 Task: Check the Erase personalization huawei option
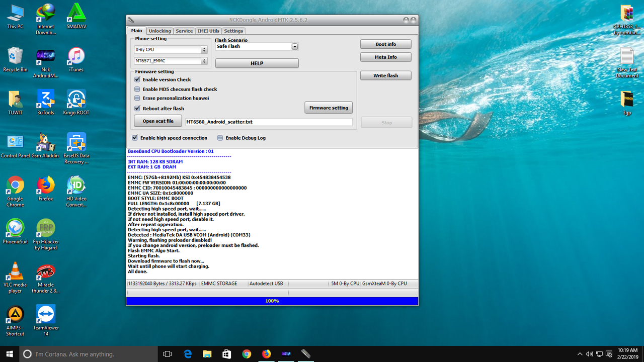click(x=137, y=99)
